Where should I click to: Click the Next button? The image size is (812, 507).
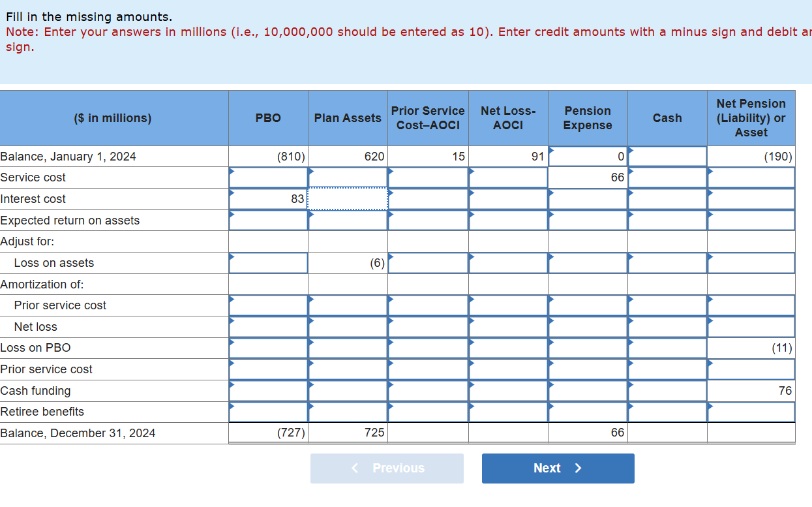[558, 468]
